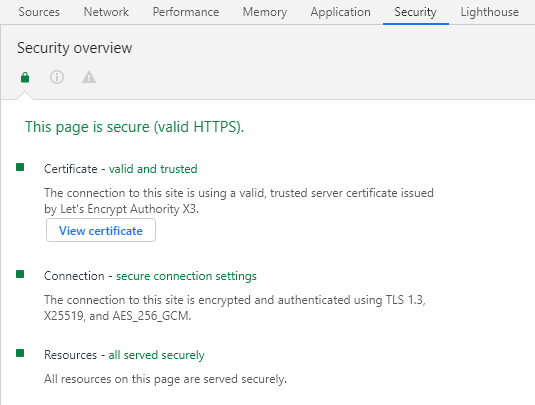535x405 pixels.
Task: Open the Lighthouse tab
Action: pos(489,12)
